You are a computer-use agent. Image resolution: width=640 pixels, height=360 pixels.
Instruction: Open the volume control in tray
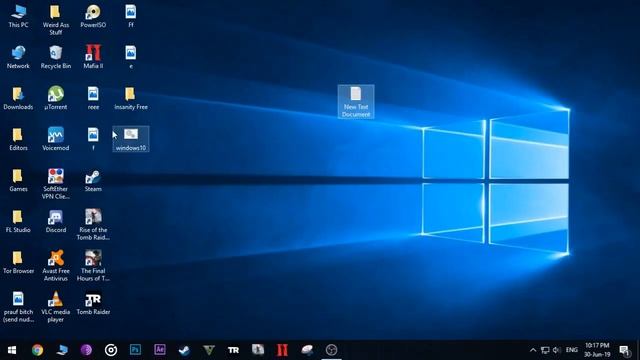[557, 350]
